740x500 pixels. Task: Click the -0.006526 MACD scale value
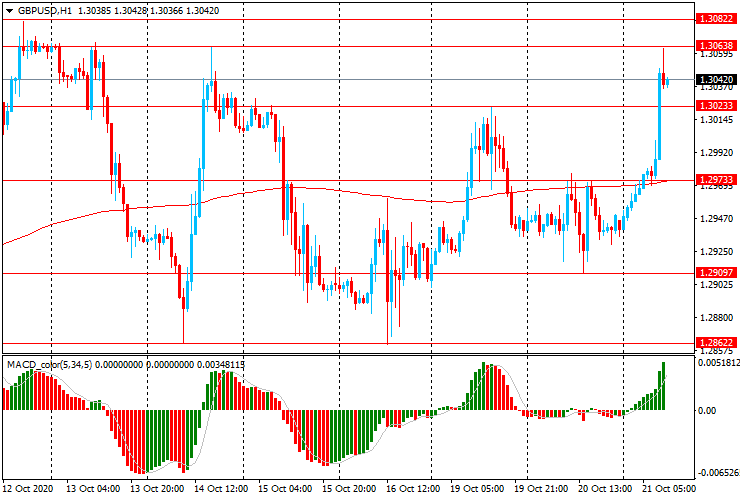coord(718,473)
